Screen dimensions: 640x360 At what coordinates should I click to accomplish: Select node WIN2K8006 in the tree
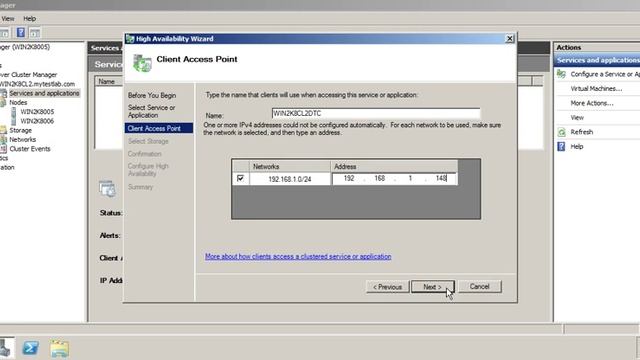point(37,121)
